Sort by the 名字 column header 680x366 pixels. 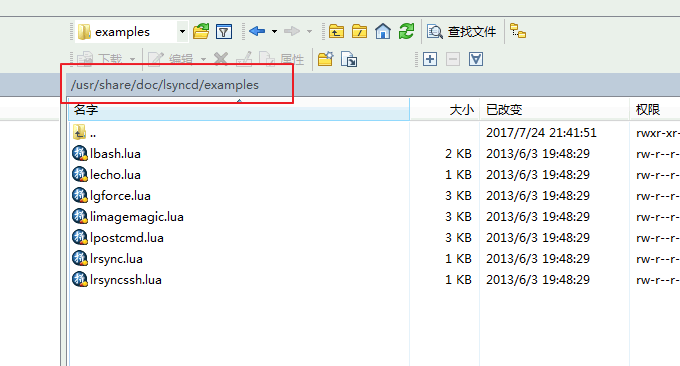pos(239,110)
